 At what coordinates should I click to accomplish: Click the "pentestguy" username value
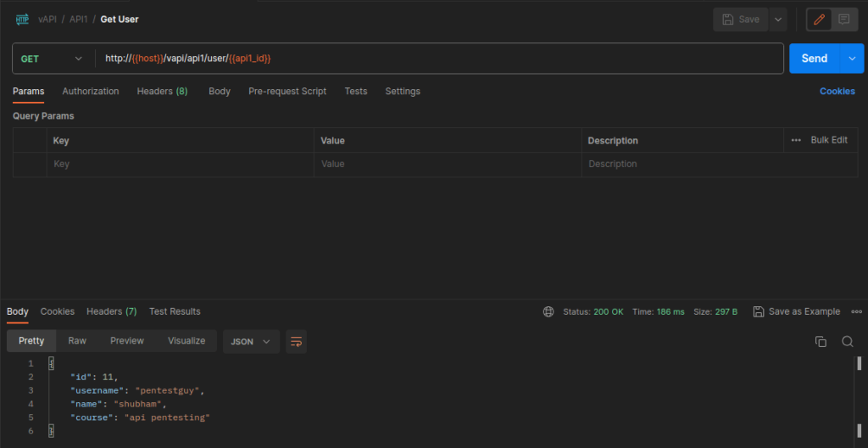[x=167, y=390]
